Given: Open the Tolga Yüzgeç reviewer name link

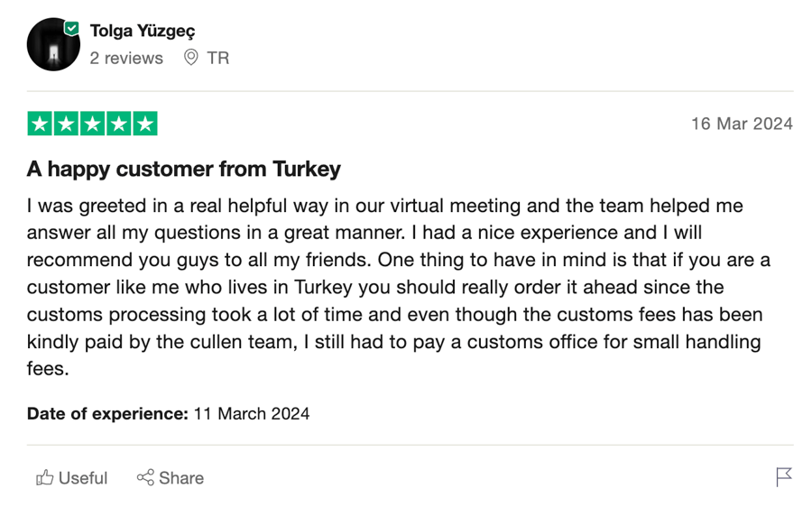Looking at the screenshot, I should 143,31.
